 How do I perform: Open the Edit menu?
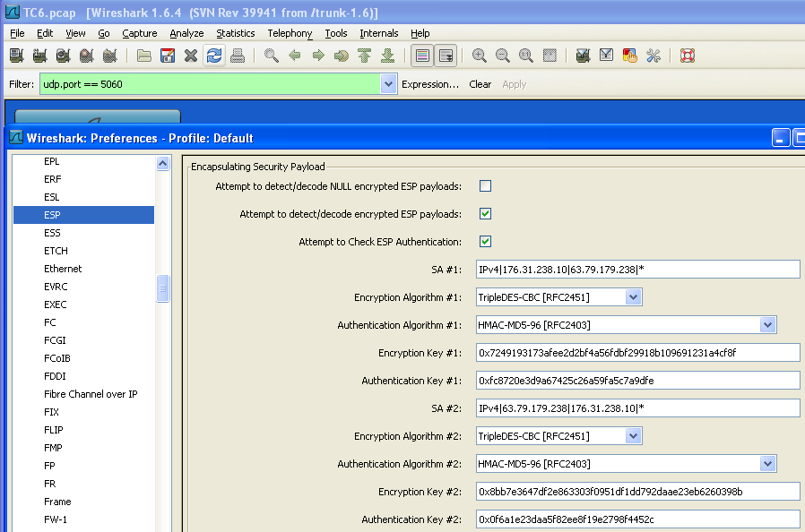pos(45,33)
